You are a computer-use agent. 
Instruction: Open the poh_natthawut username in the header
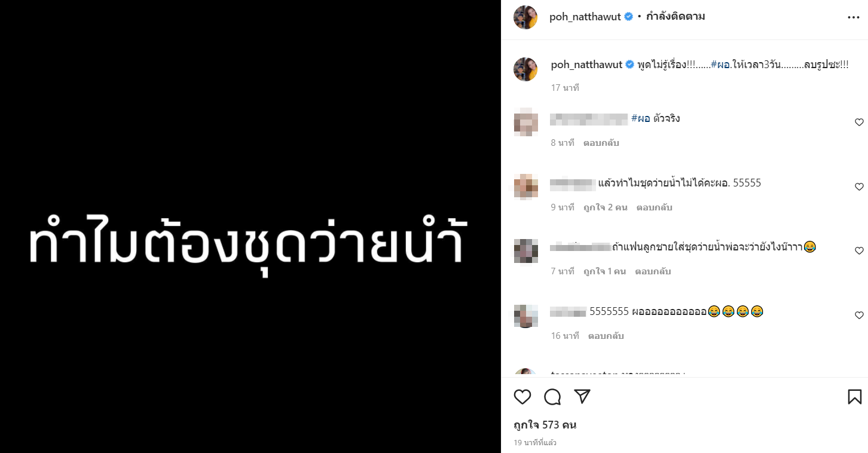click(586, 17)
